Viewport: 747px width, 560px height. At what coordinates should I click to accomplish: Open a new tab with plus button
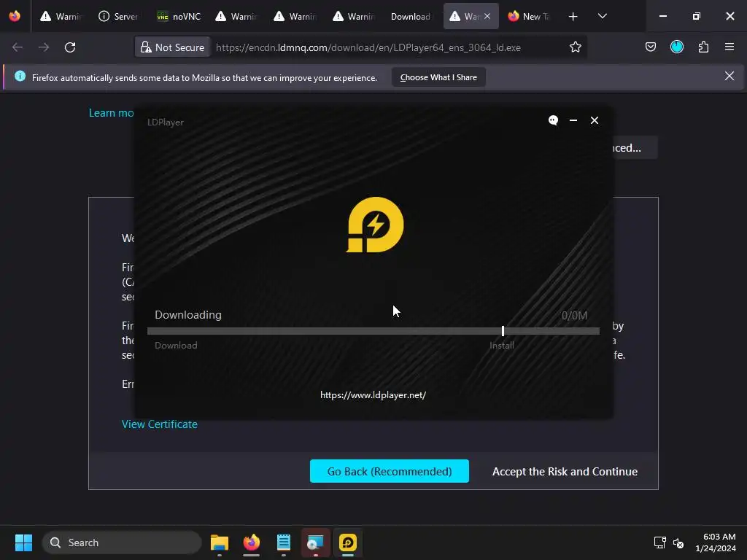573,17
